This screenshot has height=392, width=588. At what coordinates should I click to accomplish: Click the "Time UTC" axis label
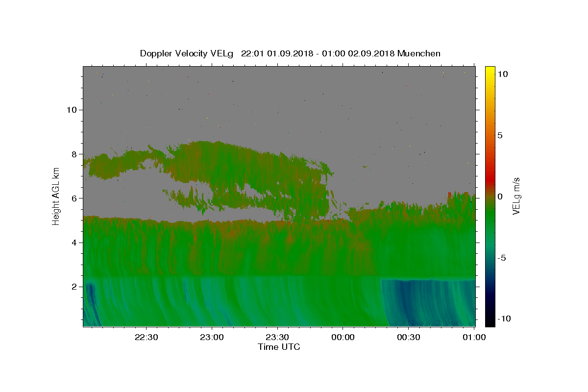click(x=279, y=347)
